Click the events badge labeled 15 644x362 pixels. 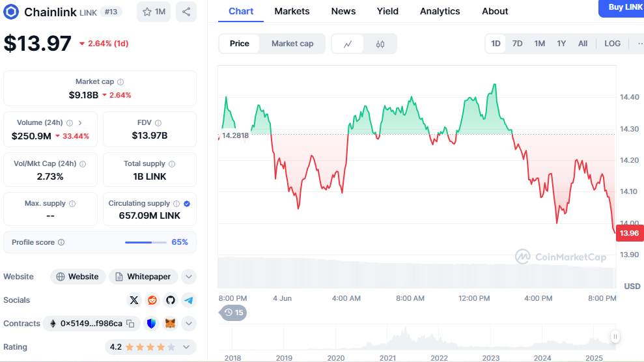[x=233, y=313]
